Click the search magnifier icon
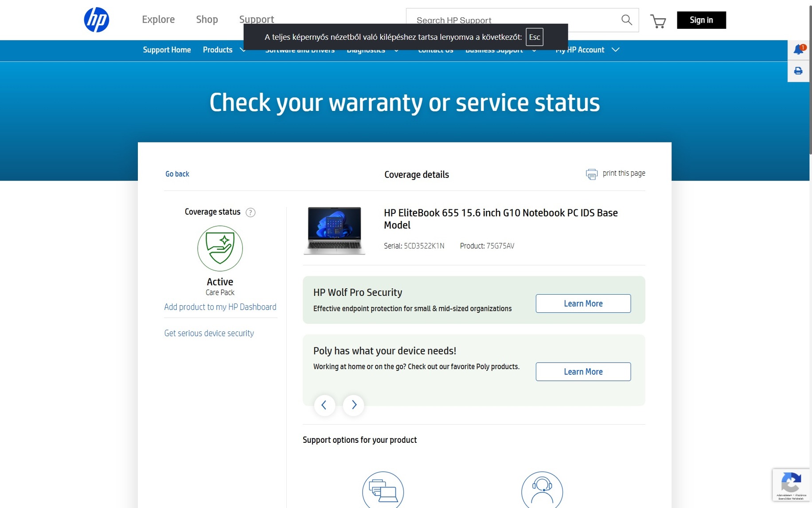Screen dimensions: 812x508 pos(626,20)
